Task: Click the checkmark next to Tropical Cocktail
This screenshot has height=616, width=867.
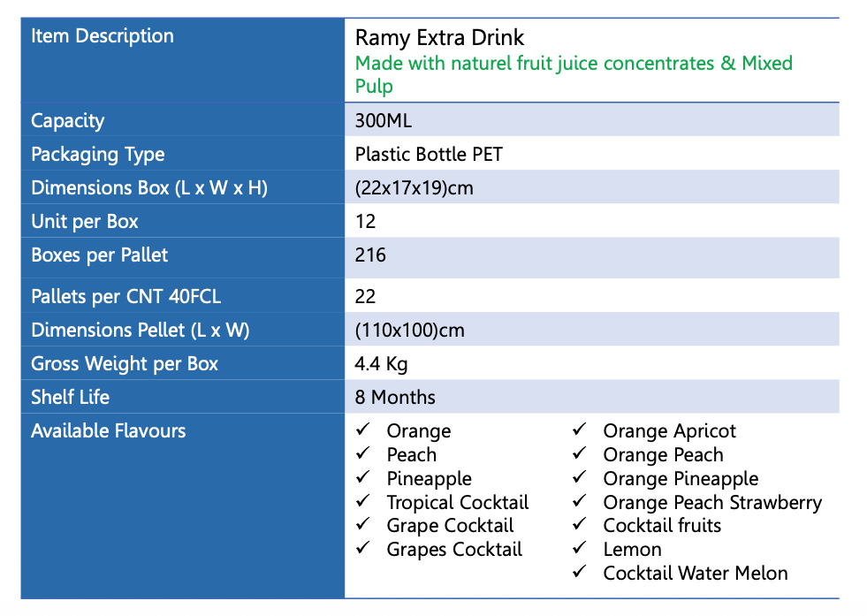Action: coord(363,502)
